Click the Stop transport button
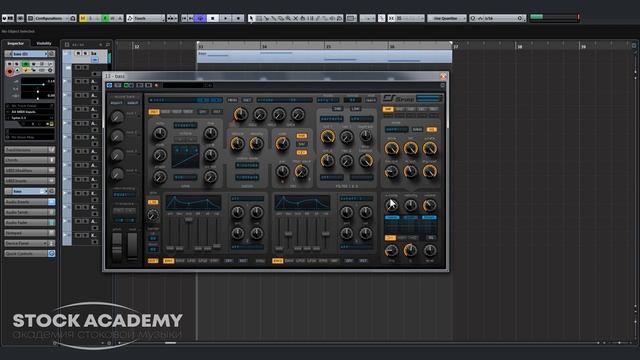Image resolution: width=640 pixels, height=360 pixels. 213,18
